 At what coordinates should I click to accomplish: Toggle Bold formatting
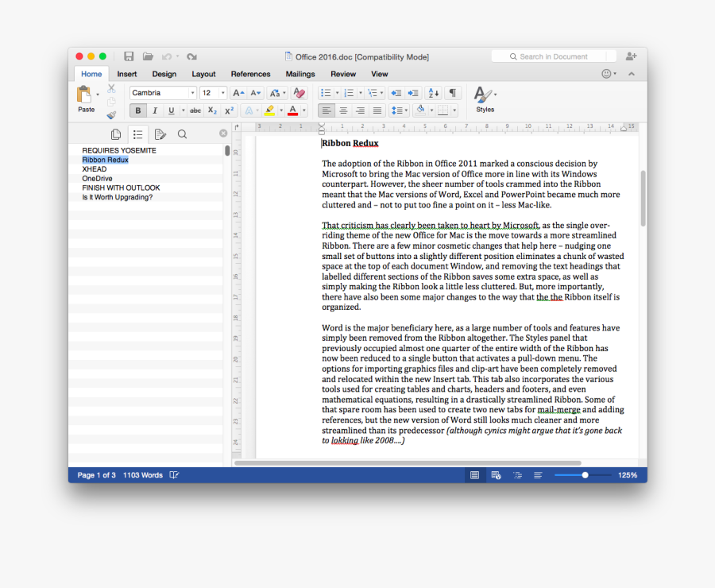click(138, 111)
